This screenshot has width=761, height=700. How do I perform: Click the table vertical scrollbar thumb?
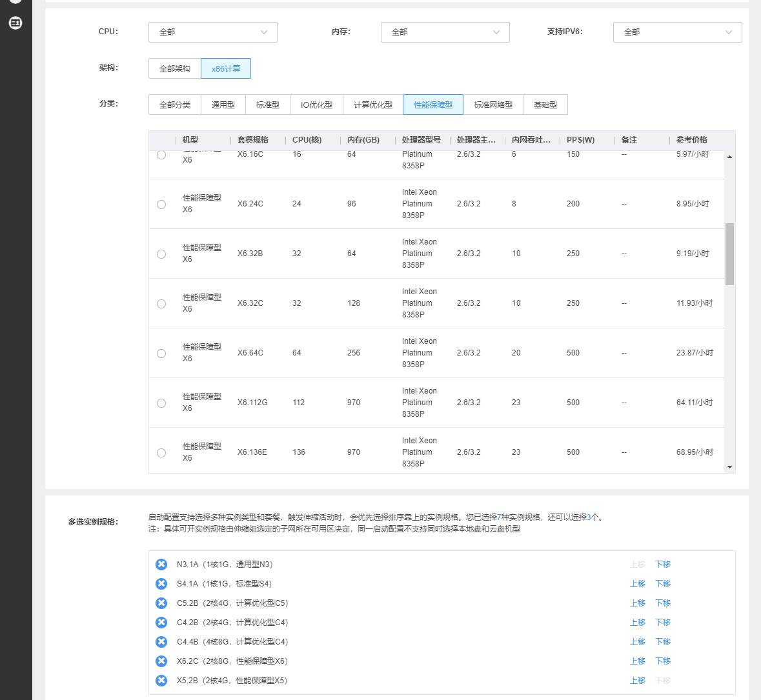[x=729, y=254]
